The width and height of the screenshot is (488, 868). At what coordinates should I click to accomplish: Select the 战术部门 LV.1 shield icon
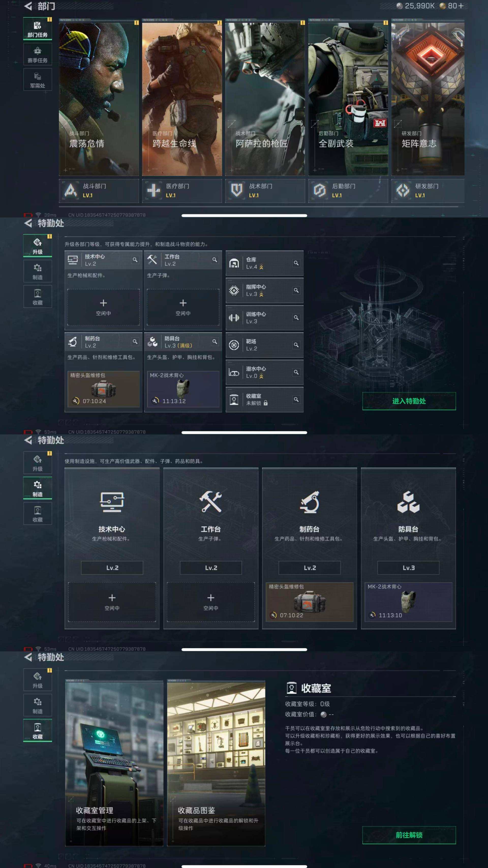(x=237, y=190)
